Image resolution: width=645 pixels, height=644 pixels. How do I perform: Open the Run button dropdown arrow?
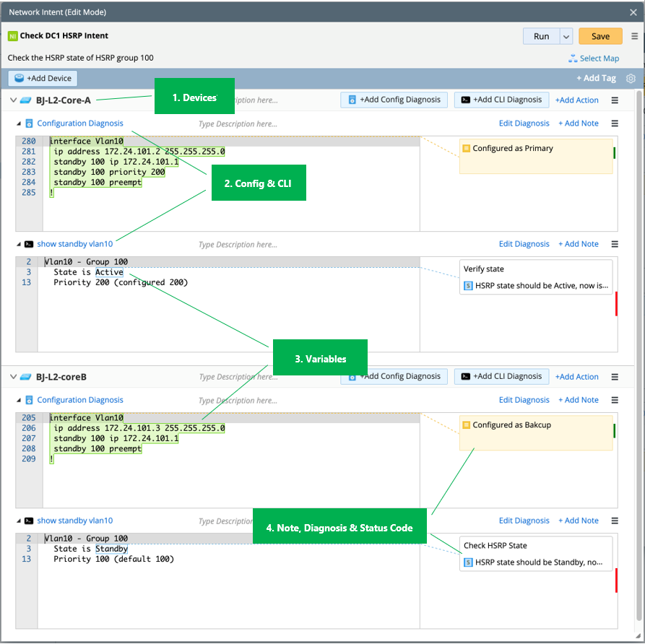[x=566, y=37]
